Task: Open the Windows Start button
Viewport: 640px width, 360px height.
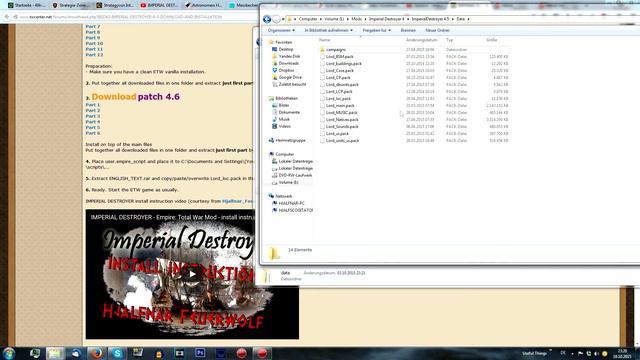Action: tap(9, 353)
